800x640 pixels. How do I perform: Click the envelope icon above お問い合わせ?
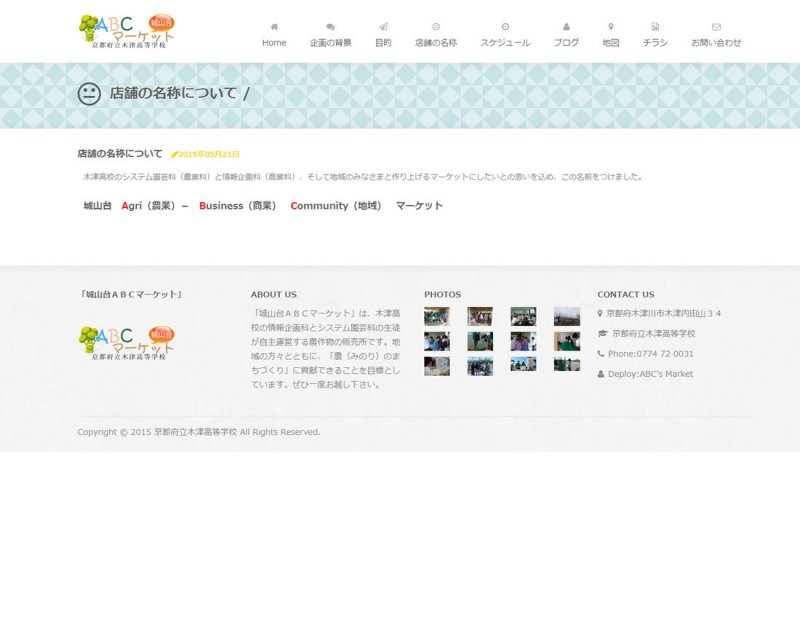point(716,27)
